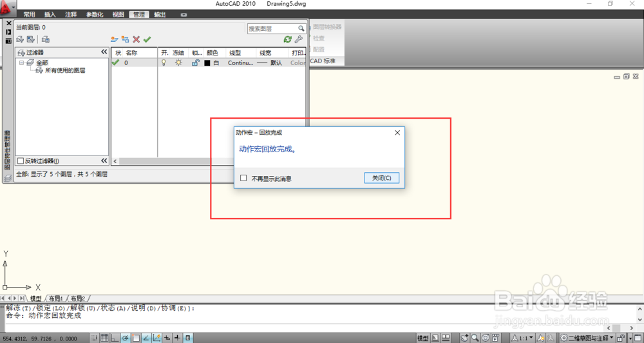Close the macro playback dialog with X
The width and height of the screenshot is (644, 343).
coord(397,132)
